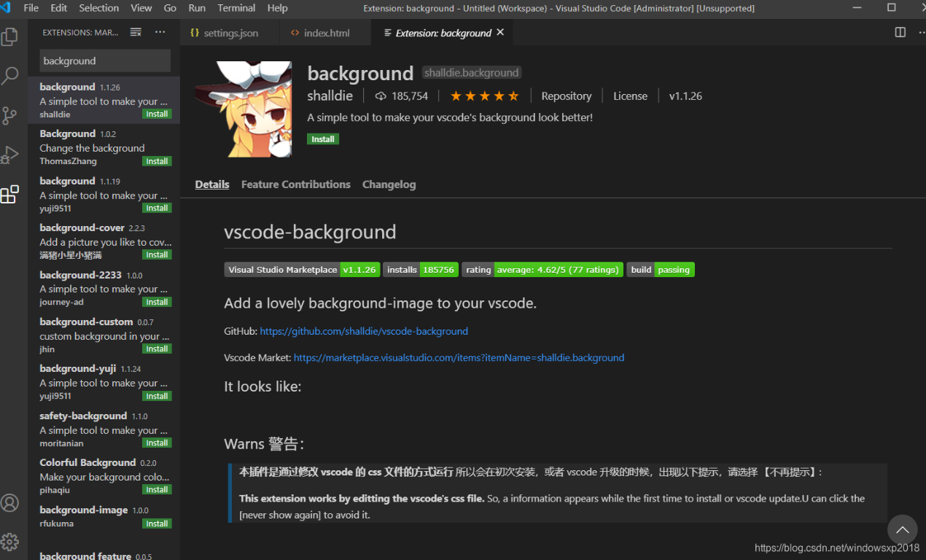The width and height of the screenshot is (926, 560).
Task: Select the Details tab
Action: pyautogui.click(x=212, y=184)
